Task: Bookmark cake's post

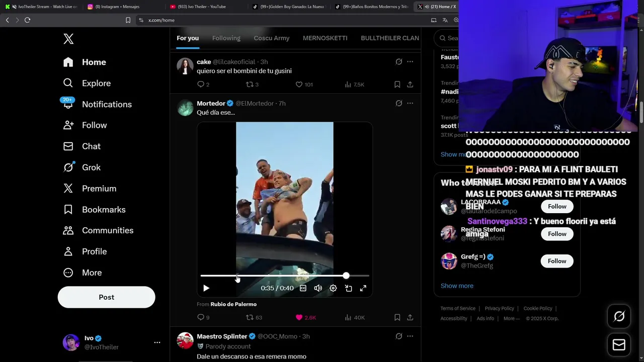Action: (x=397, y=84)
